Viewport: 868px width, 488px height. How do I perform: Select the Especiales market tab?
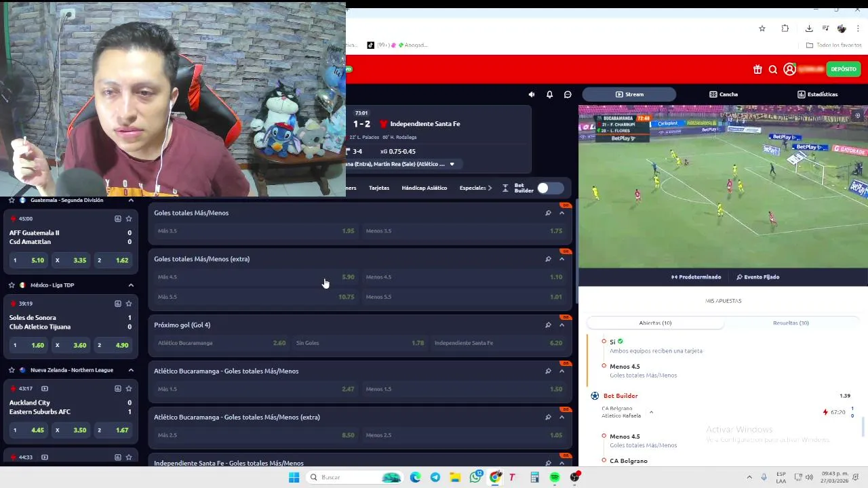click(x=473, y=188)
